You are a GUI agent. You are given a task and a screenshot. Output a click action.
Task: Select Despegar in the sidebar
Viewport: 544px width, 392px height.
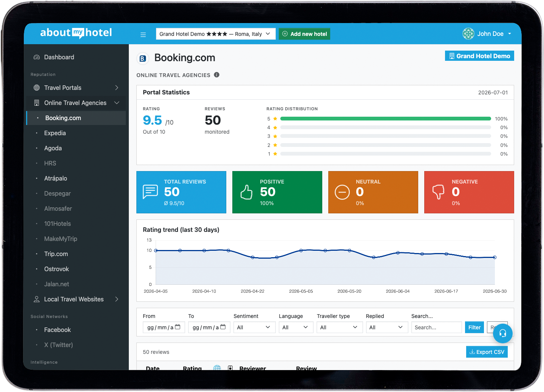pyautogui.click(x=76, y=193)
